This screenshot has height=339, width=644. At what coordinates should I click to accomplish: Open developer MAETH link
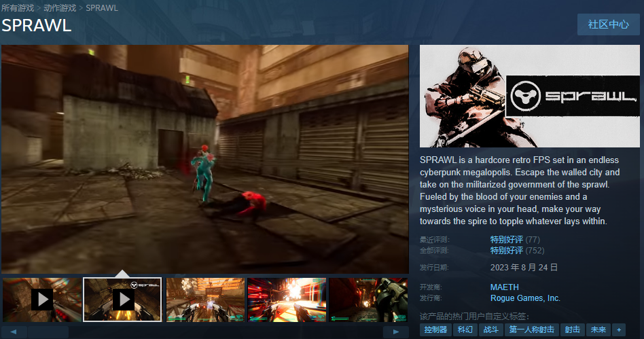(x=504, y=287)
